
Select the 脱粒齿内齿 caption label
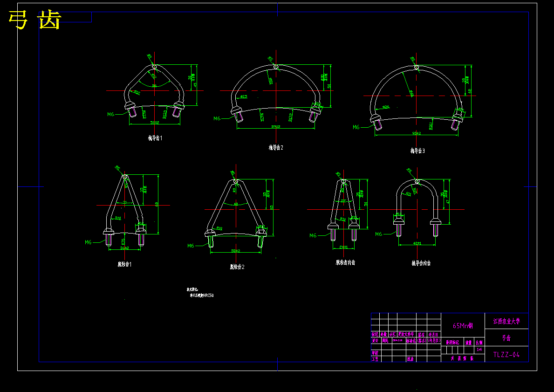pyautogui.click(x=345, y=262)
